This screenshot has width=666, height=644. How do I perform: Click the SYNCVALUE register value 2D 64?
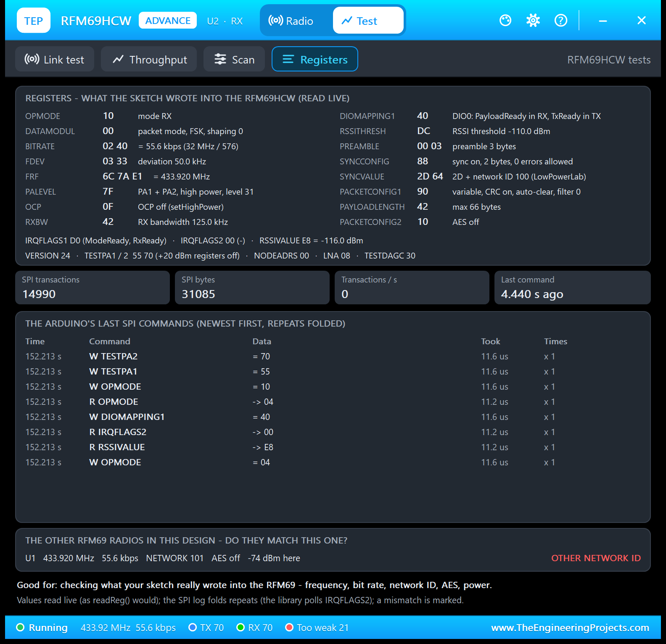click(x=430, y=177)
